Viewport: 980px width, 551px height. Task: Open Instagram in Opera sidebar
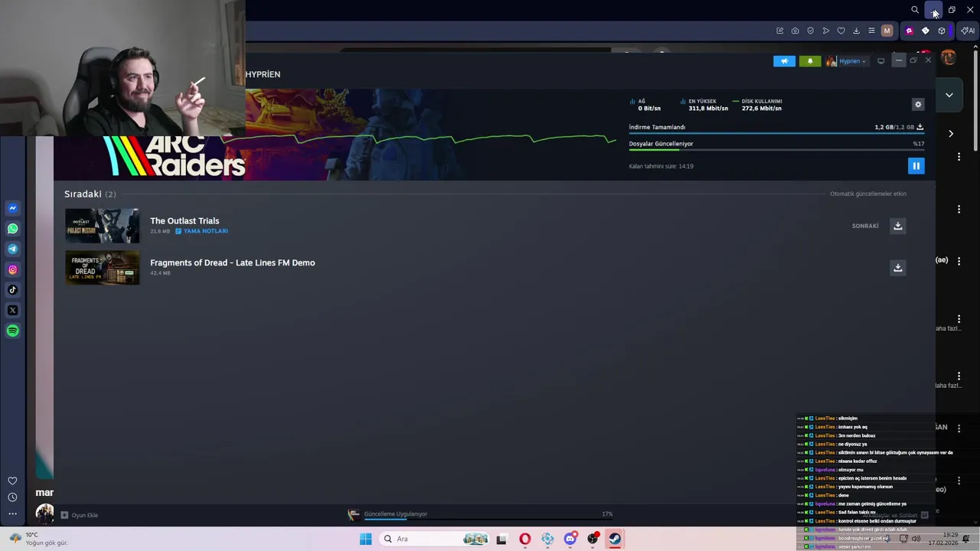point(12,269)
